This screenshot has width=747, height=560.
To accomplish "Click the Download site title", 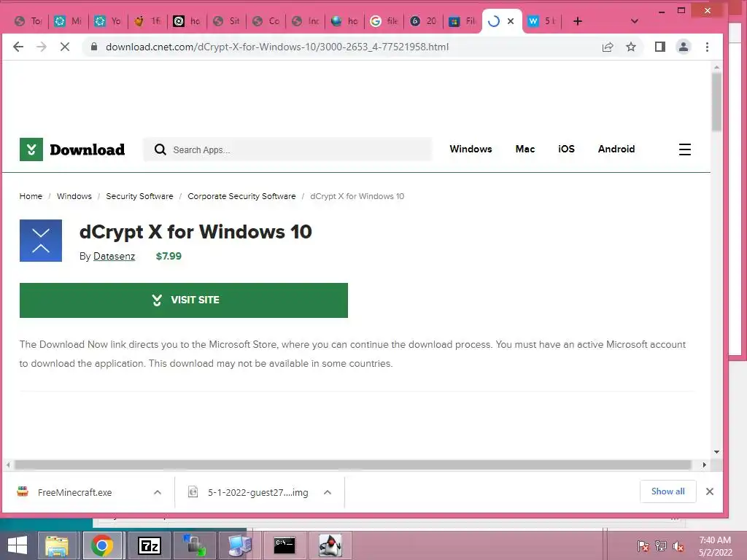I will point(88,150).
